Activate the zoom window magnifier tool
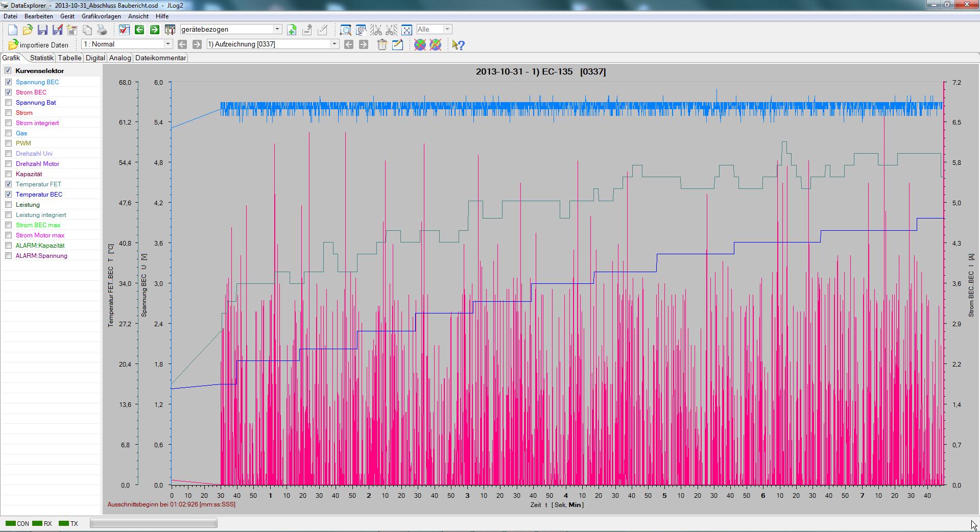Screen dimensions: 980x532 [346, 30]
